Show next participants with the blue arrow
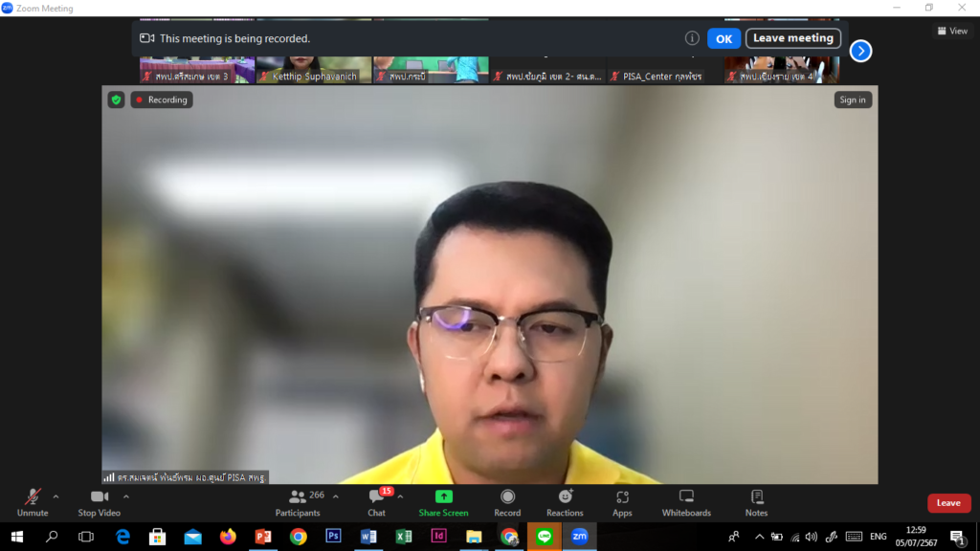The height and width of the screenshot is (551, 980). tap(860, 51)
